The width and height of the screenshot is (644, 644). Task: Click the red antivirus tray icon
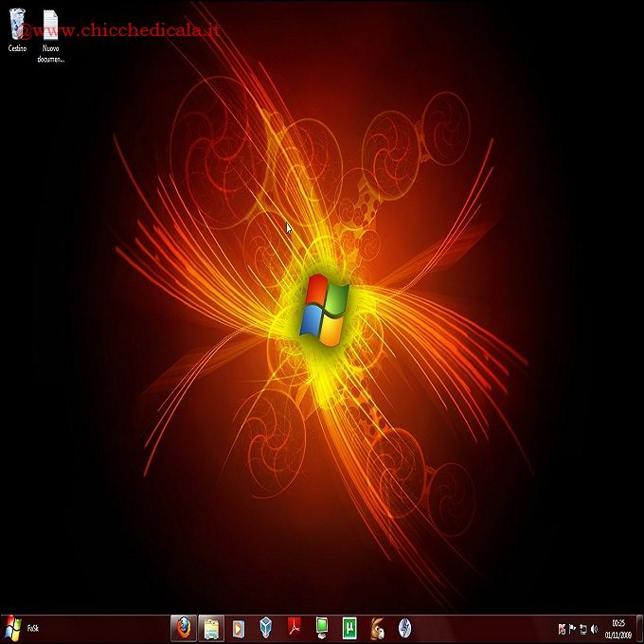(x=562, y=629)
